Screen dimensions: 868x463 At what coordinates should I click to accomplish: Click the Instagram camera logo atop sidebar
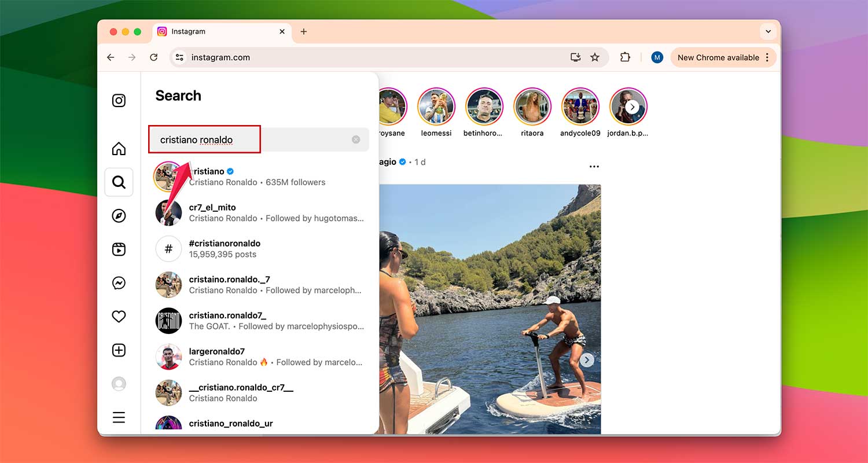coord(119,100)
